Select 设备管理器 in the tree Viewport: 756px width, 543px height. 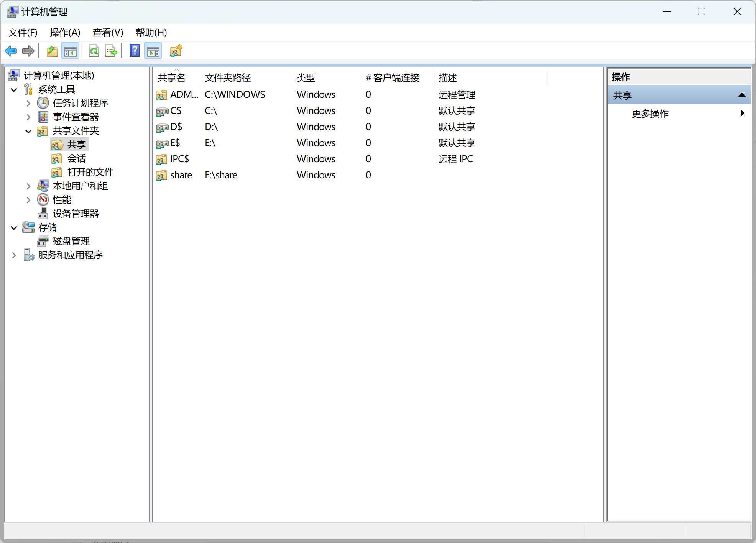[76, 214]
